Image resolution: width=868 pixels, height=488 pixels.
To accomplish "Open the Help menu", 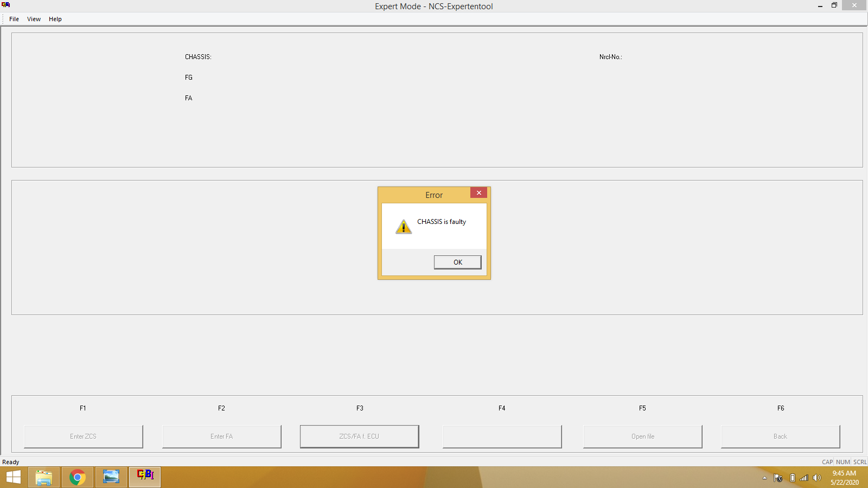I will 55,19.
